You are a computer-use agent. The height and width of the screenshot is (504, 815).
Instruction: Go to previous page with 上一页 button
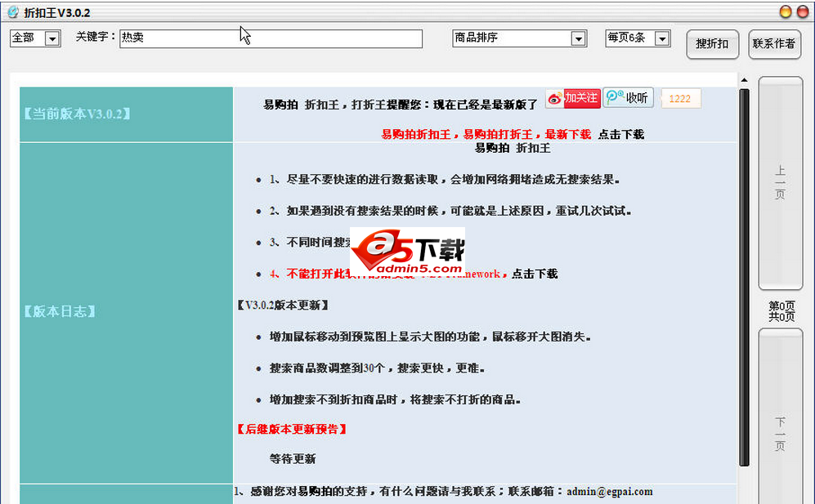(x=780, y=183)
